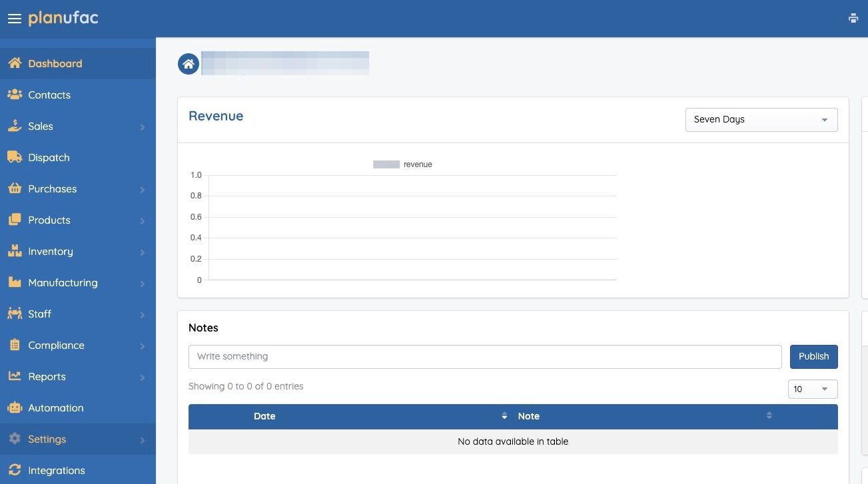Toggle the hamburger menu icon

point(15,19)
